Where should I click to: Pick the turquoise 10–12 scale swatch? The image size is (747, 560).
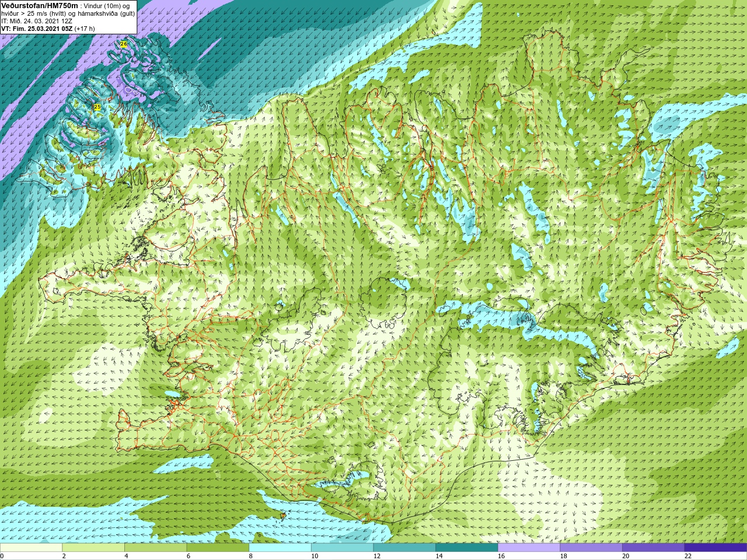tap(342, 548)
